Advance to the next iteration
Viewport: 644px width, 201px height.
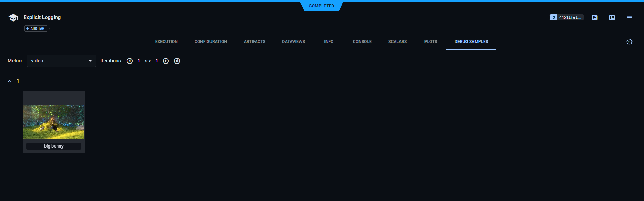tap(166, 61)
